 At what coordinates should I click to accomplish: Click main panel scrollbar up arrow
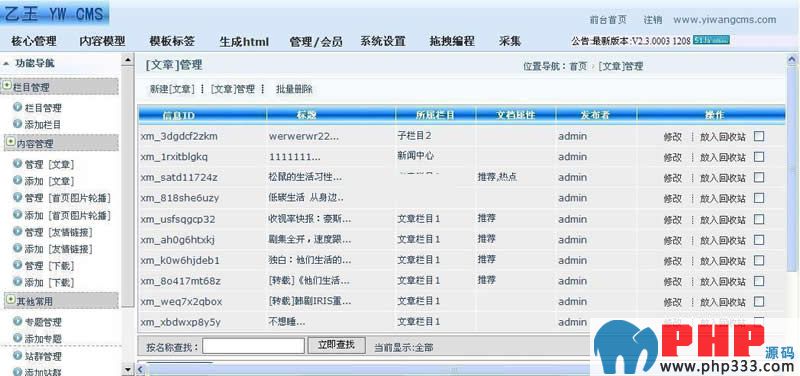coord(792,61)
